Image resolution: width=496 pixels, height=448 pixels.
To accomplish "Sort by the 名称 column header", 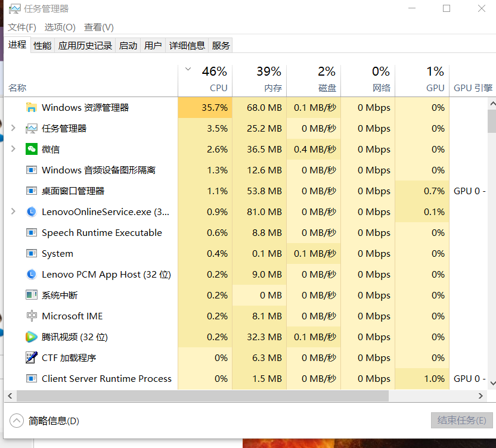I will [91, 80].
